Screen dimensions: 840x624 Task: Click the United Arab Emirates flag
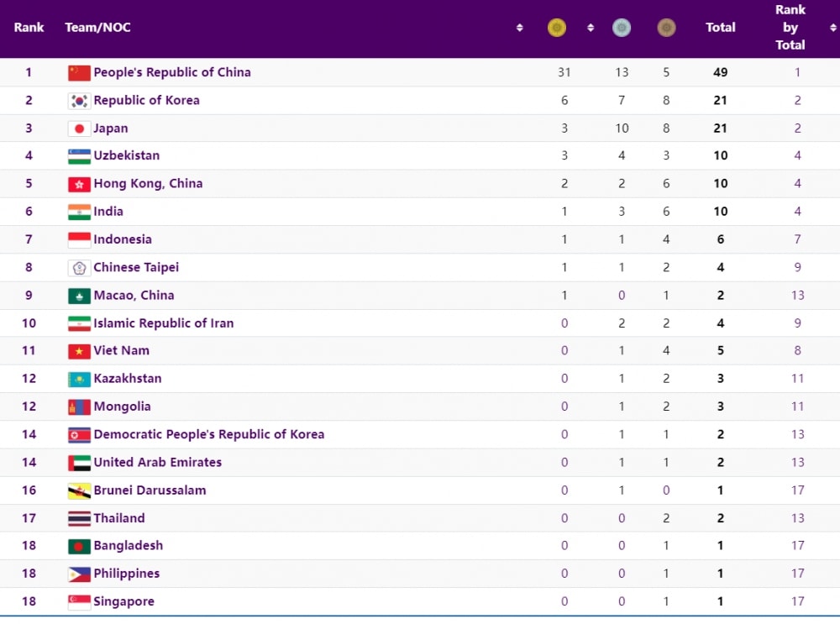[79, 463]
